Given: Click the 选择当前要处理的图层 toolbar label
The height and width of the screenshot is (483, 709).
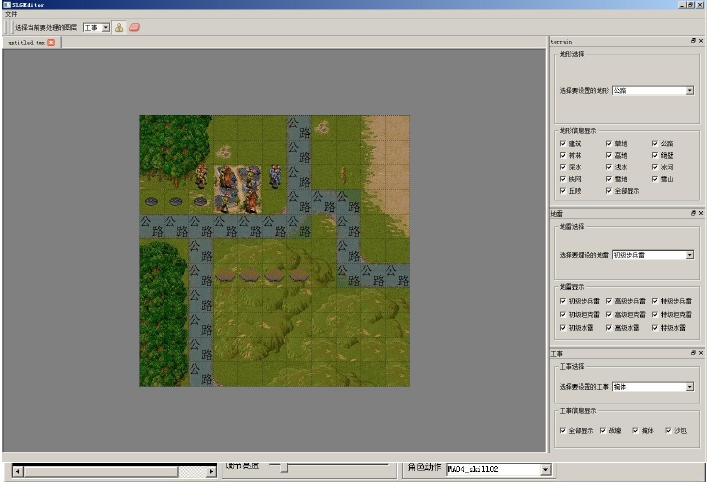Looking at the screenshot, I should [46, 28].
